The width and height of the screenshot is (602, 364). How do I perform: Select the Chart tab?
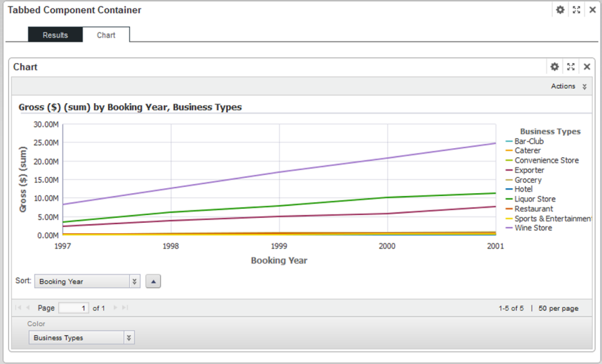pos(106,35)
